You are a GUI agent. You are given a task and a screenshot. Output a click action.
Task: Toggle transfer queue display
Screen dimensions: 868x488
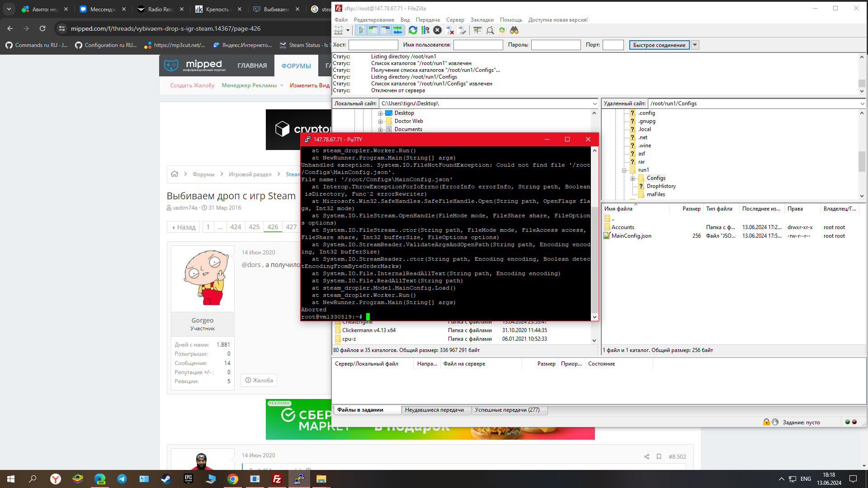point(397,30)
